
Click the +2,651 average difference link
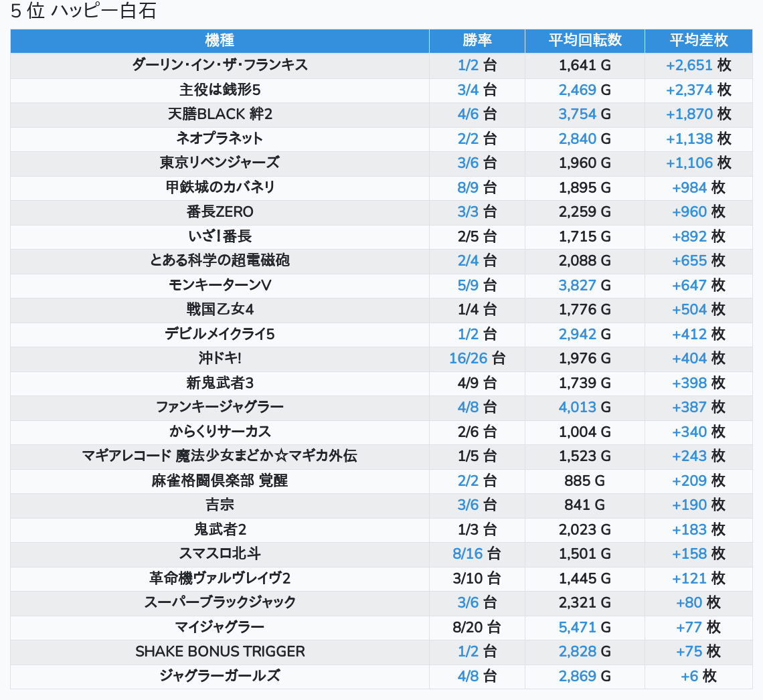(689, 66)
